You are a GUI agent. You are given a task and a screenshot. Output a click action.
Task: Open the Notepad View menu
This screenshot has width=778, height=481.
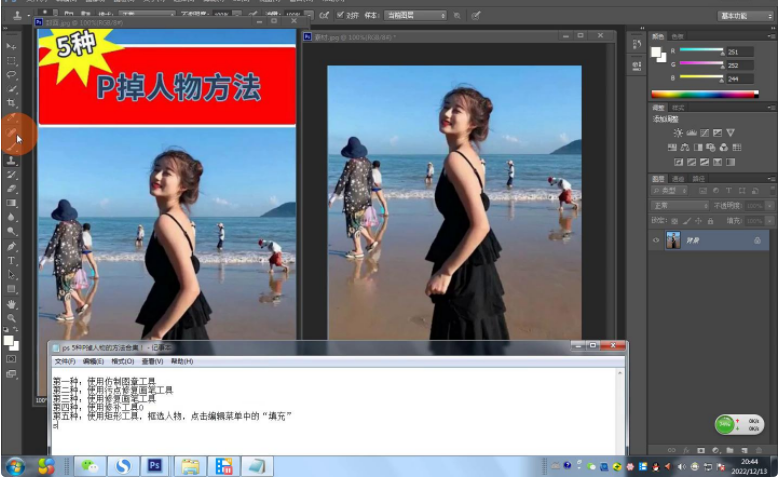(152, 361)
